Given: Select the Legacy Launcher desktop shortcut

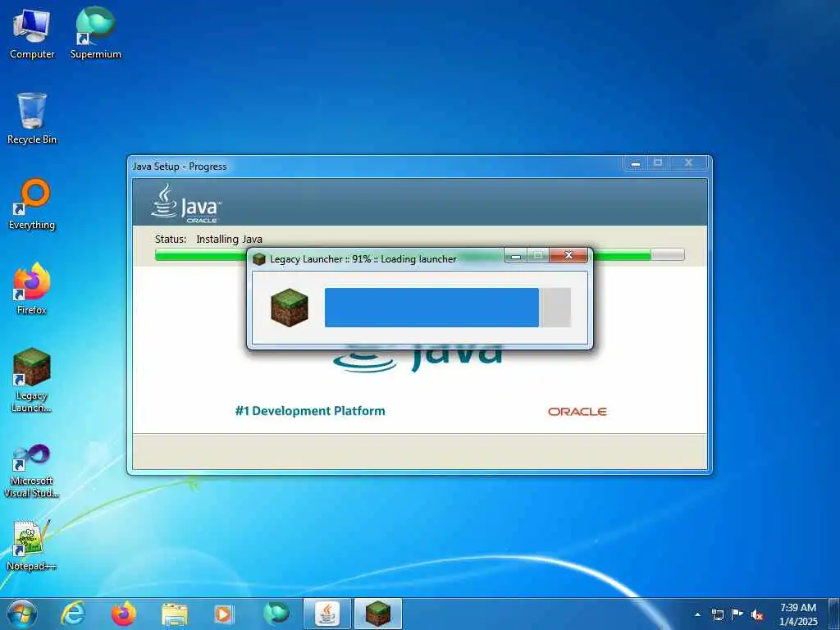Looking at the screenshot, I should coord(32,381).
